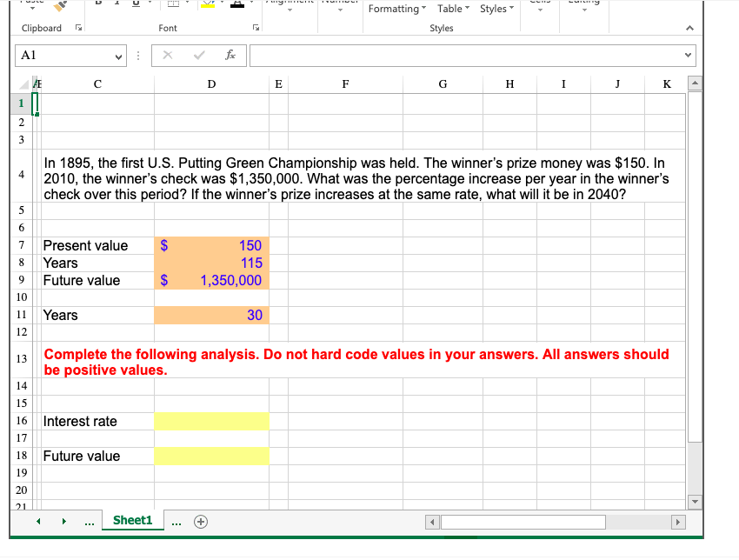The width and height of the screenshot is (739, 560).
Task: Show hidden sheets left of Sheet1
Action: point(89,523)
